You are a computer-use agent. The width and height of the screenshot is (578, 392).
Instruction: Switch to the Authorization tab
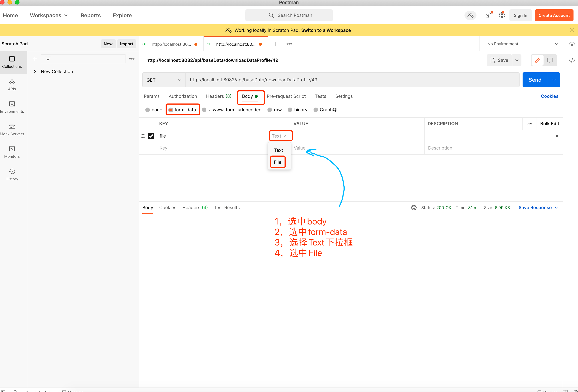click(x=183, y=96)
